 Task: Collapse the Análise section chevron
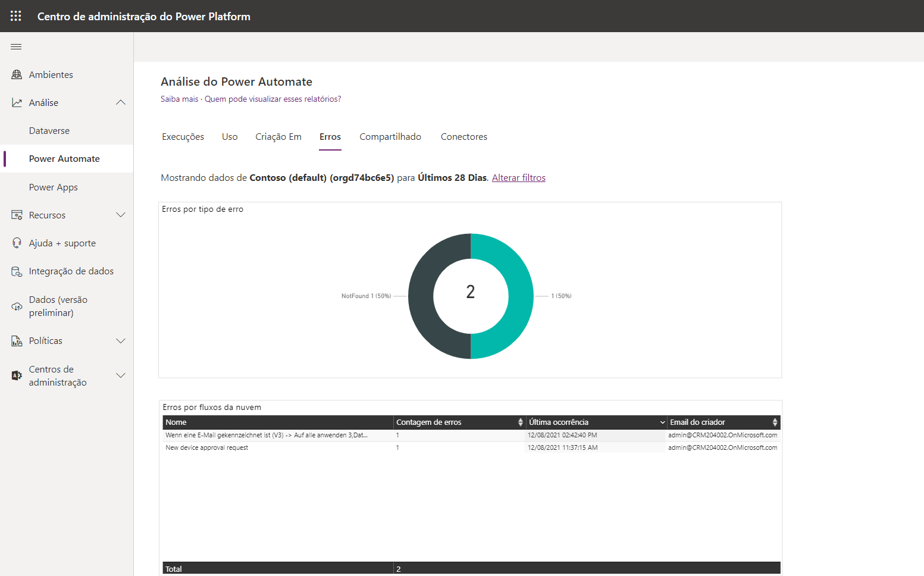click(x=121, y=102)
